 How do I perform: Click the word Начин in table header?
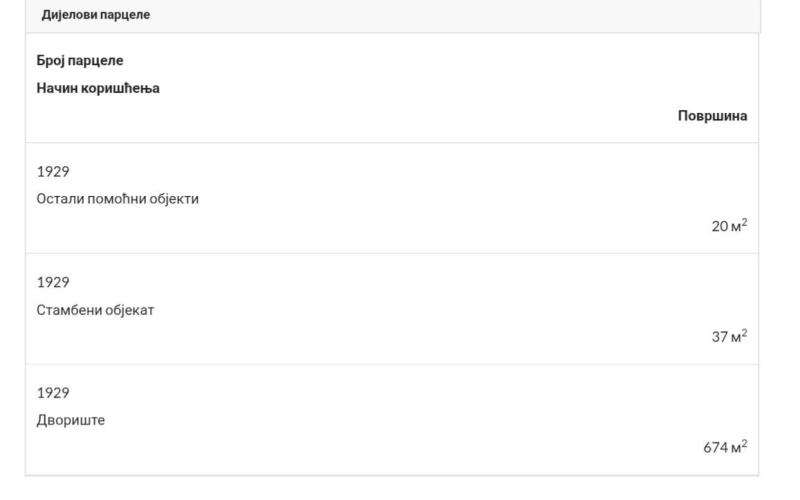56,88
